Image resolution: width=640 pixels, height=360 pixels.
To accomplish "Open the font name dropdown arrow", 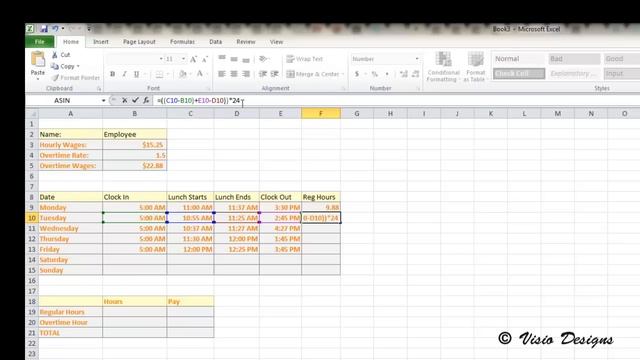I will pos(161,59).
